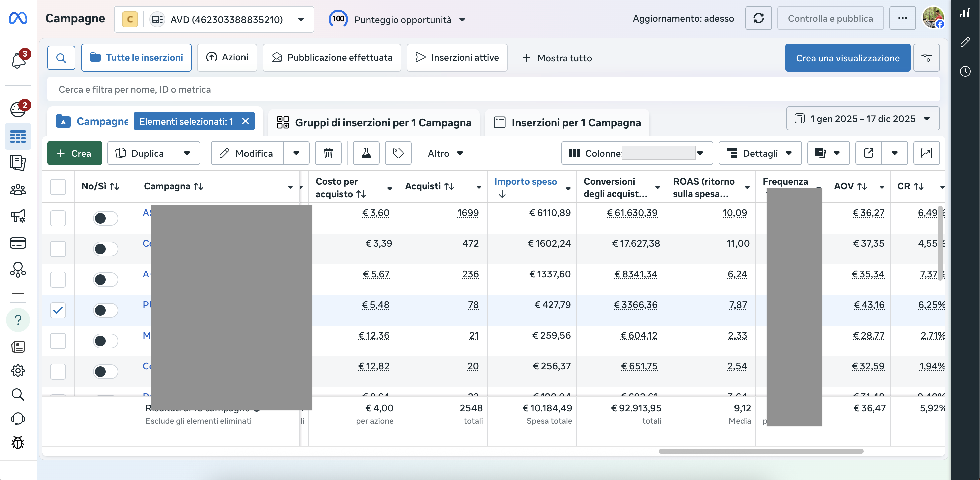Click Crea una visualizzazione button
The width and height of the screenshot is (980, 480).
click(x=847, y=58)
